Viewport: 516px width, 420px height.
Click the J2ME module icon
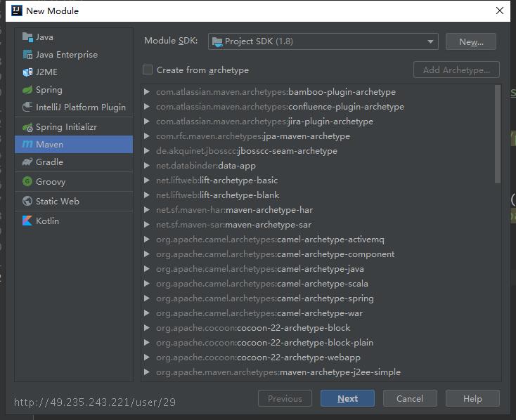[27, 72]
